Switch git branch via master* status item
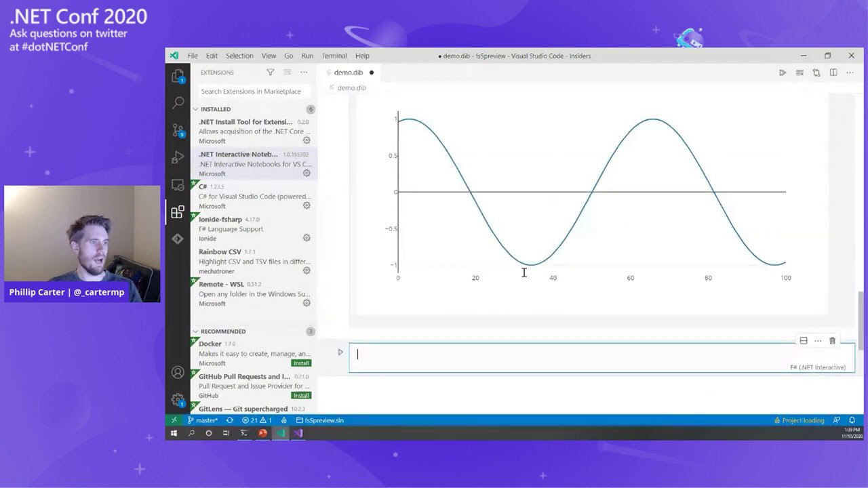The image size is (868, 488). pyautogui.click(x=203, y=420)
